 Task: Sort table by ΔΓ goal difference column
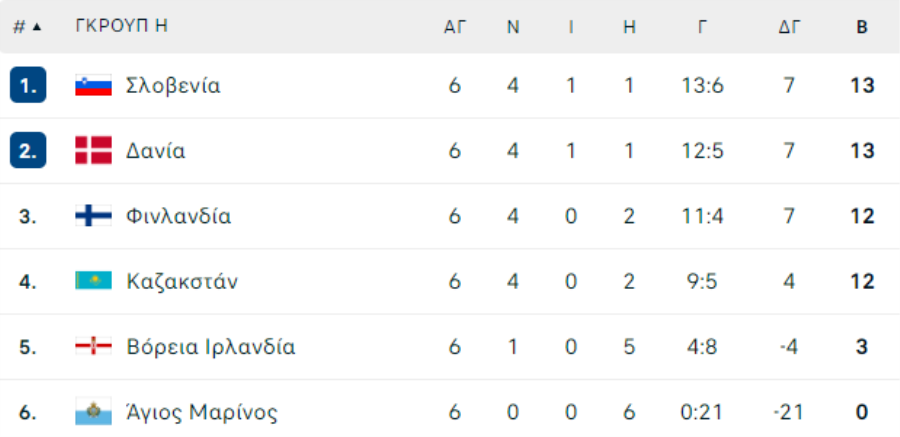pos(789,27)
